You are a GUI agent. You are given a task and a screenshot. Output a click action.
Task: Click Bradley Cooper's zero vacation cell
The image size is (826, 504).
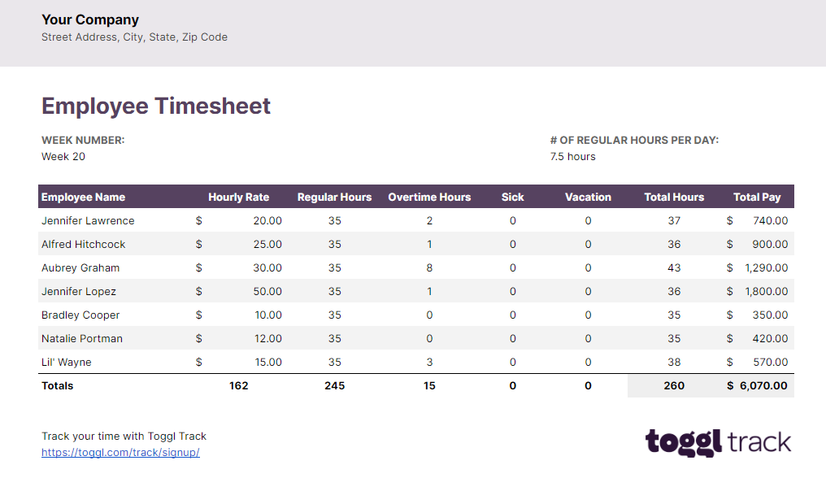coord(588,315)
